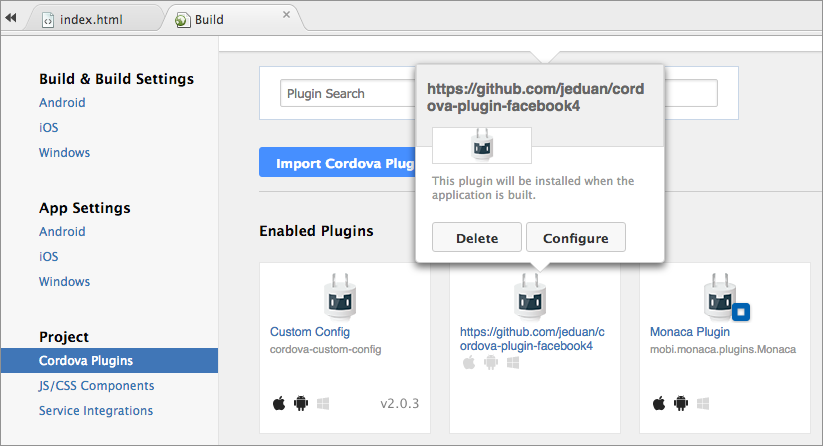The image size is (823, 446).
Task: Open JS/CSS Components page
Action: pyautogui.click(x=96, y=385)
